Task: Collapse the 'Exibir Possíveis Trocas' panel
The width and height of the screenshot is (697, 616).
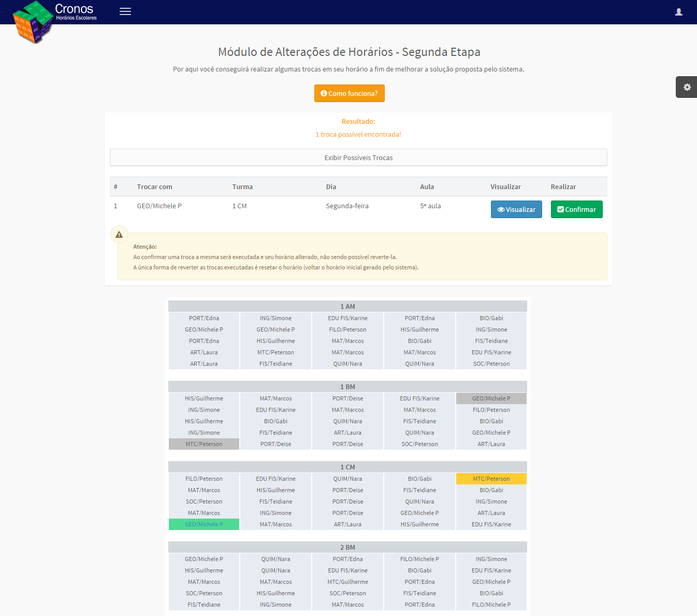Action: 358,157
